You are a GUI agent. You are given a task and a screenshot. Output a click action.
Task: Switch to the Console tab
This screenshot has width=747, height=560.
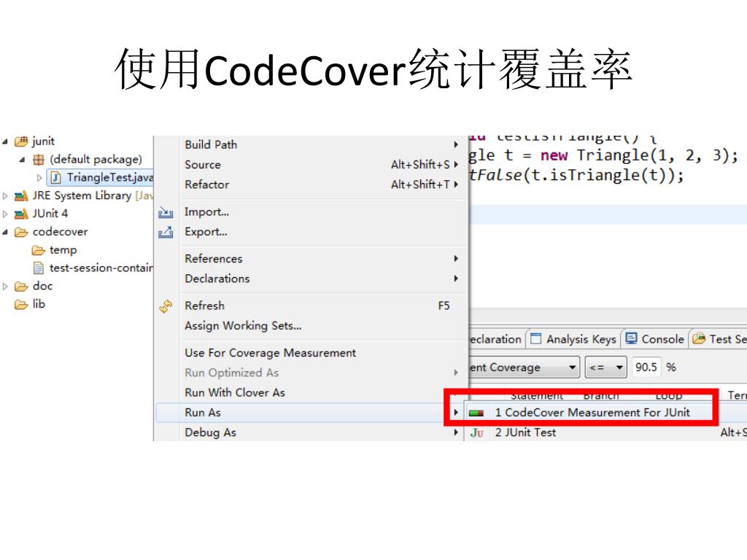click(654, 339)
